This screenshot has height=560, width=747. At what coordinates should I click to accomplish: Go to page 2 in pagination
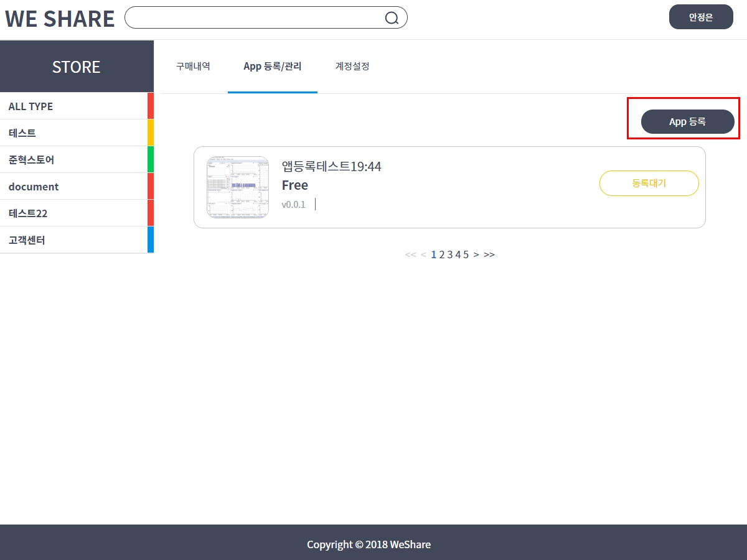point(442,254)
